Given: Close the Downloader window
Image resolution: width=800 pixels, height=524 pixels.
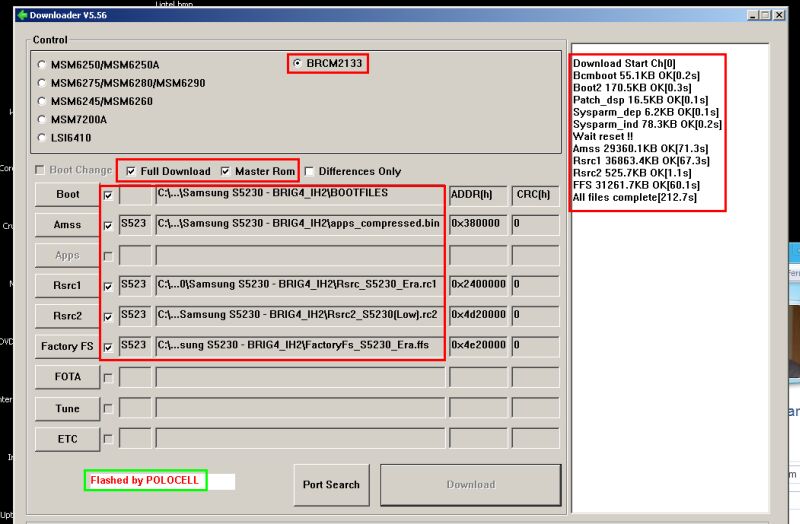Looking at the screenshot, I should [779, 15].
